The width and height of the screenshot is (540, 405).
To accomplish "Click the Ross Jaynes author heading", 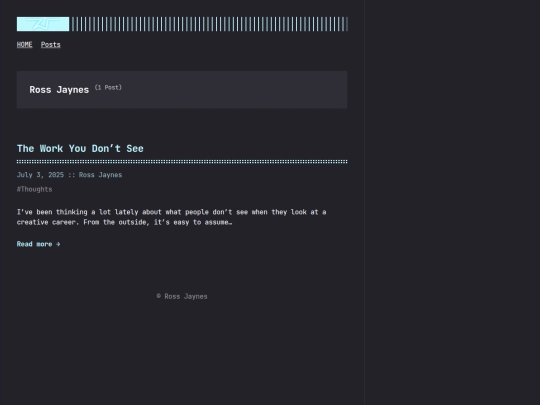I will click(59, 90).
